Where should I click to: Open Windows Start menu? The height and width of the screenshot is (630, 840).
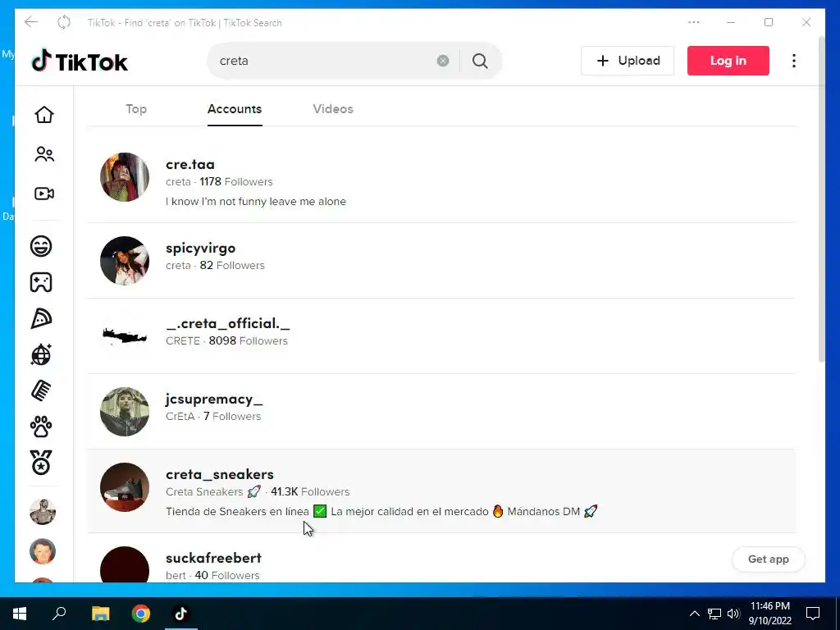coord(20,614)
